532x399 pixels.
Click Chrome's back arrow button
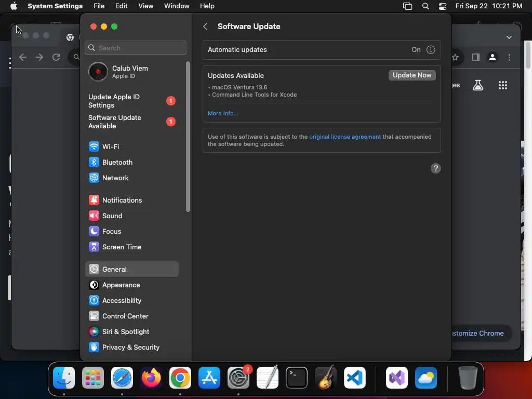click(23, 57)
